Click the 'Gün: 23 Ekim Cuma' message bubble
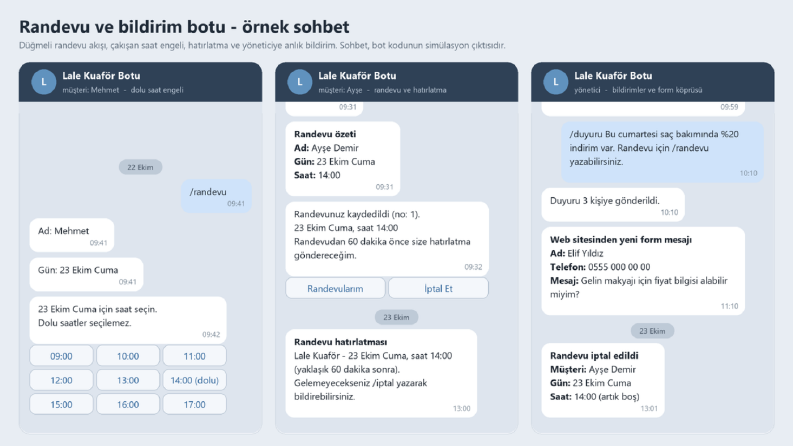The width and height of the screenshot is (793, 446). [86, 274]
